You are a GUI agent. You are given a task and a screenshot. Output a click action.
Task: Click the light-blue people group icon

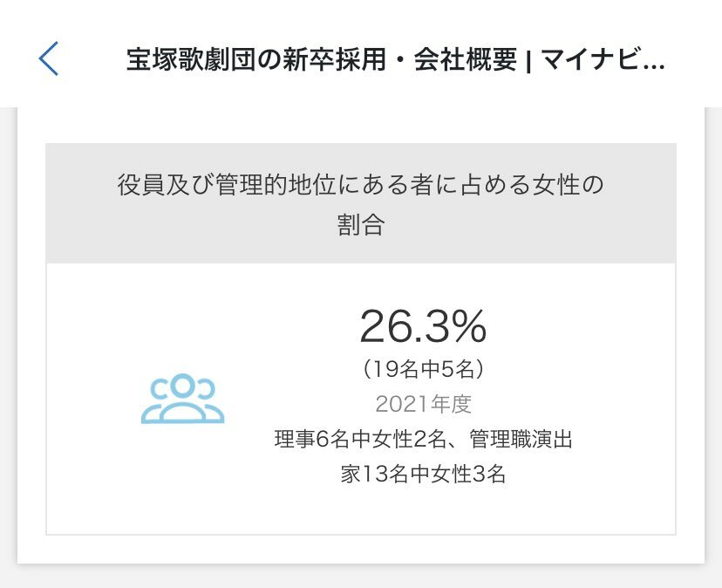pos(182,399)
